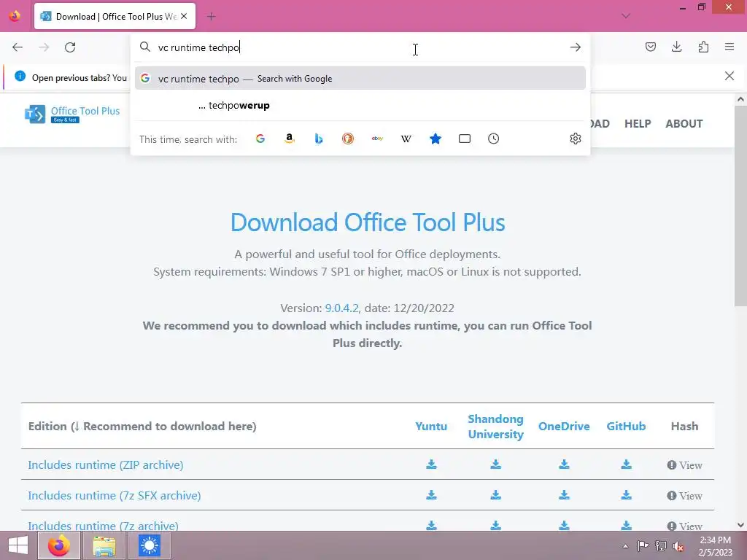Click the go arrow in the address bar
Viewport: 747px width, 560px height.
point(576,47)
